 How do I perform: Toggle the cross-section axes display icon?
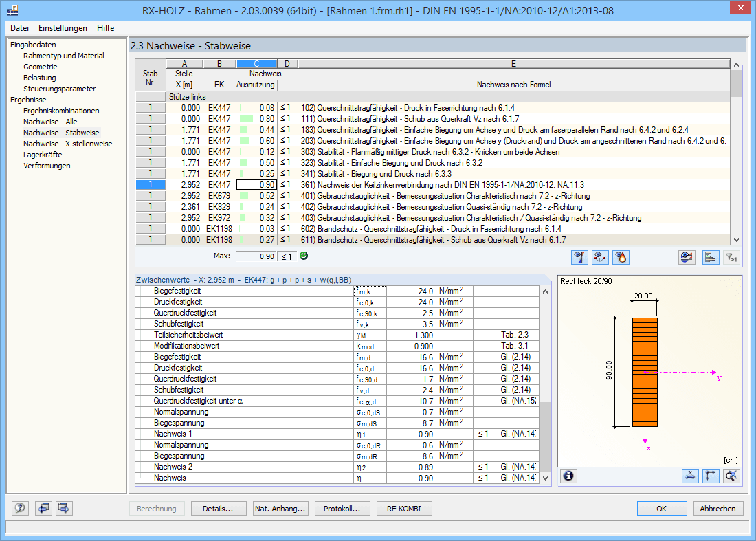click(x=711, y=476)
